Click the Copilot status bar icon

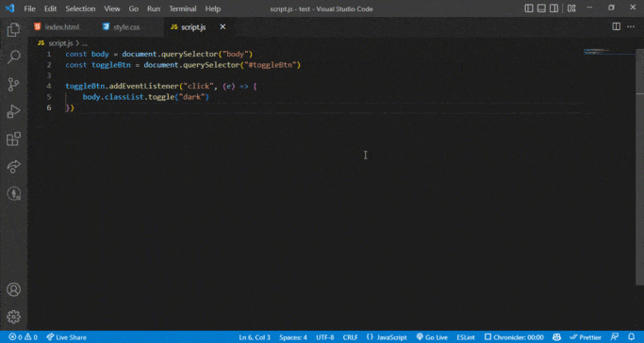(556, 337)
